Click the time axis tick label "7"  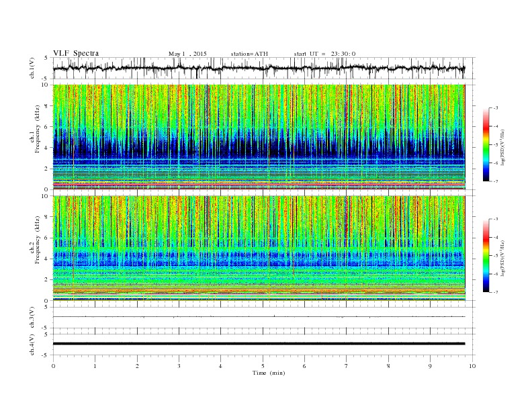coord(347,366)
